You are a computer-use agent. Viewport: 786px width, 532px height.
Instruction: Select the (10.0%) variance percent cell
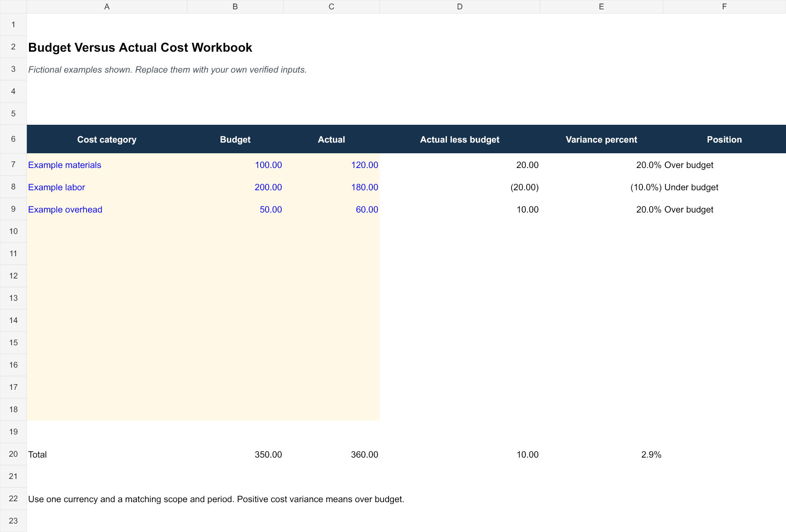(x=602, y=187)
